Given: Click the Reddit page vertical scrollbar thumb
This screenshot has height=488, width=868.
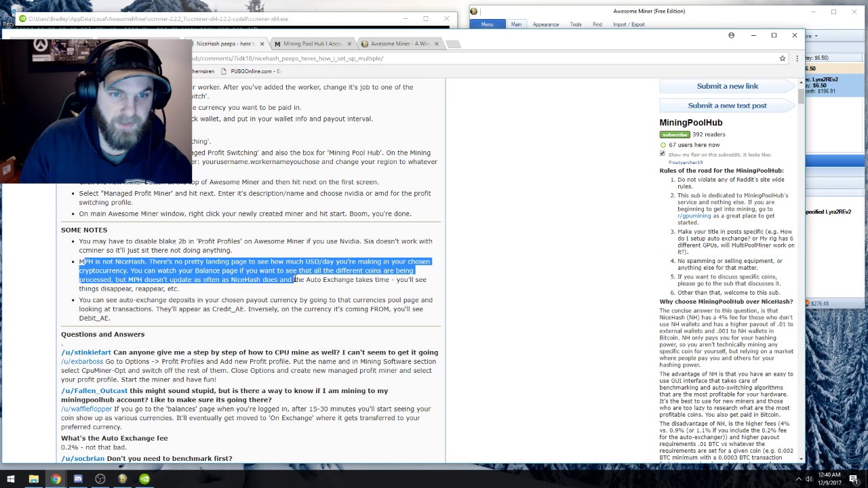Looking at the screenshot, I should [801, 96].
